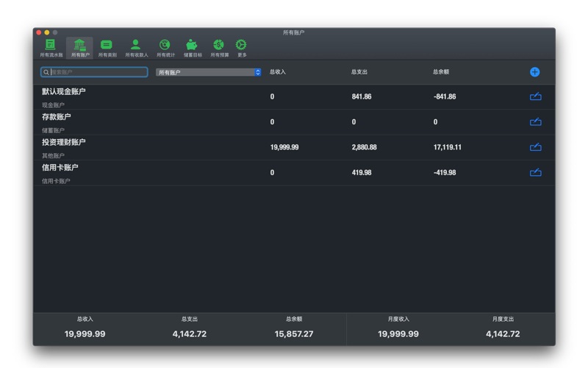Click edit icon for 信用卡账户
This screenshot has width=588, height=368.
point(535,173)
